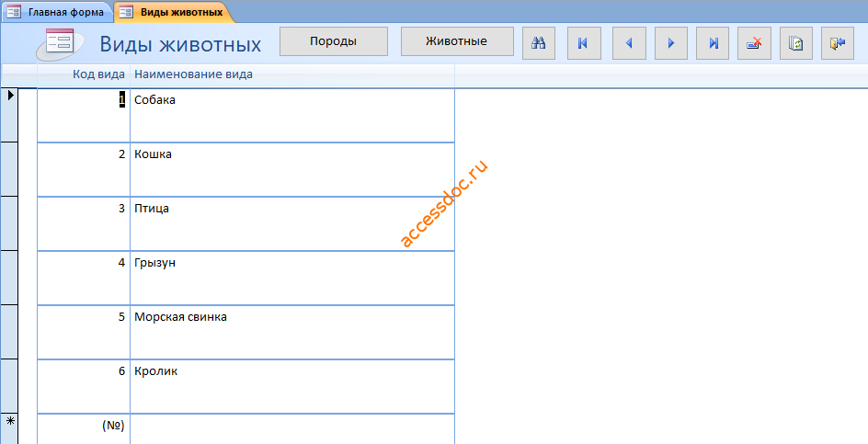Click the Грызун name field
This screenshot has height=444, width=868.
coord(292,278)
